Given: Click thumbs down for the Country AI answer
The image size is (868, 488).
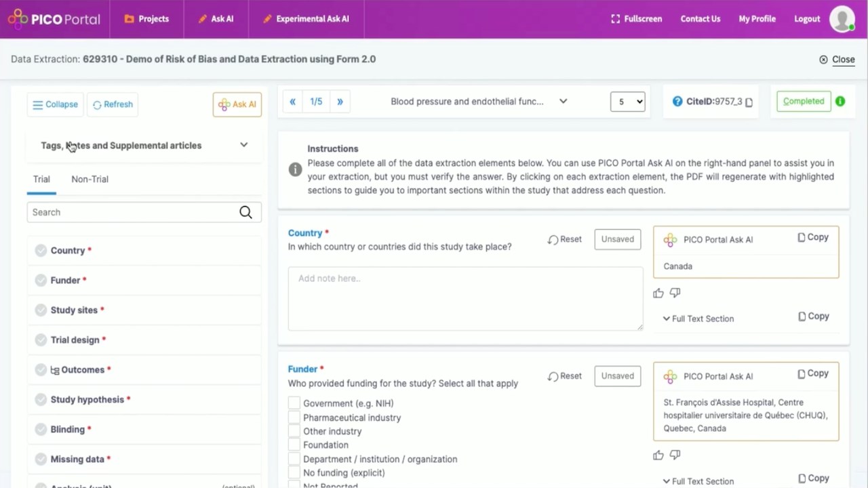Looking at the screenshot, I should pos(675,293).
